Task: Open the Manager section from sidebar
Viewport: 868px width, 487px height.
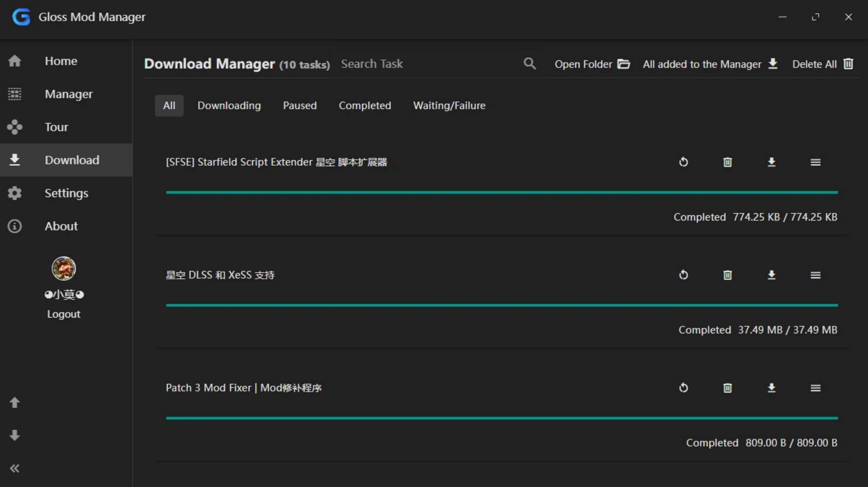Action: [69, 94]
